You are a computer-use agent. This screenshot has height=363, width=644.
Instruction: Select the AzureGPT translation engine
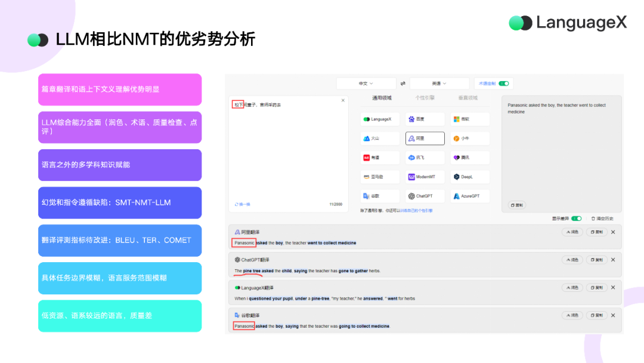click(469, 196)
